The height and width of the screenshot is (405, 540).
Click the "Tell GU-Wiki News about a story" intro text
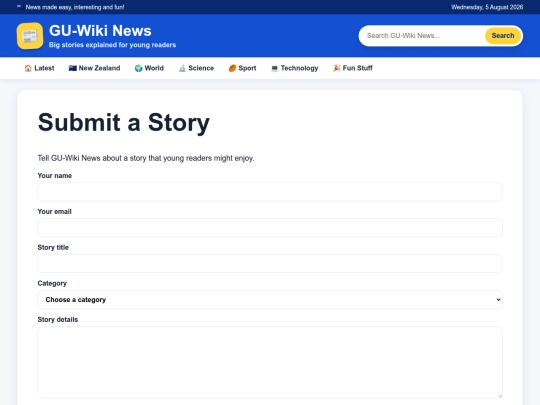click(146, 158)
